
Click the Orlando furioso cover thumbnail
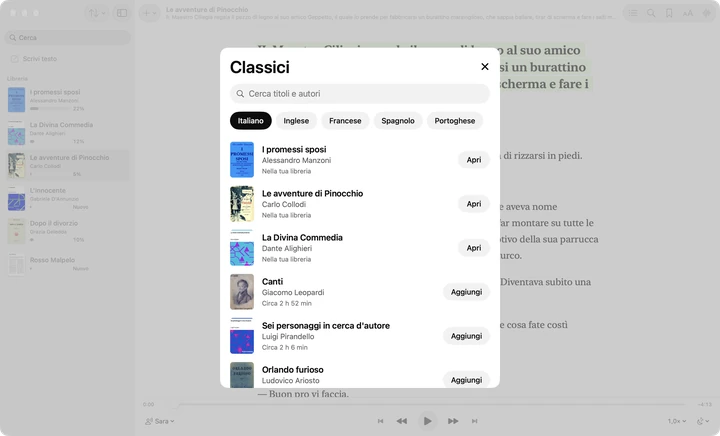(x=242, y=375)
